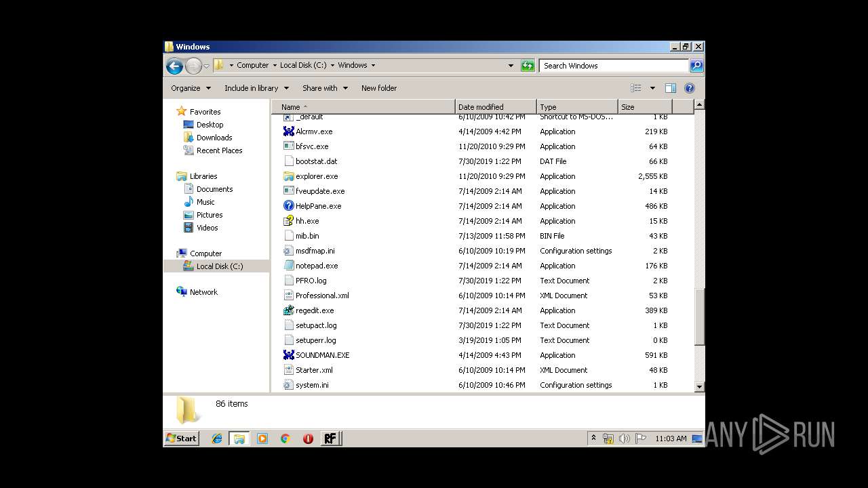The height and width of the screenshot is (488, 868).
Task: Select Desktop in Favorites
Action: pyautogui.click(x=210, y=125)
